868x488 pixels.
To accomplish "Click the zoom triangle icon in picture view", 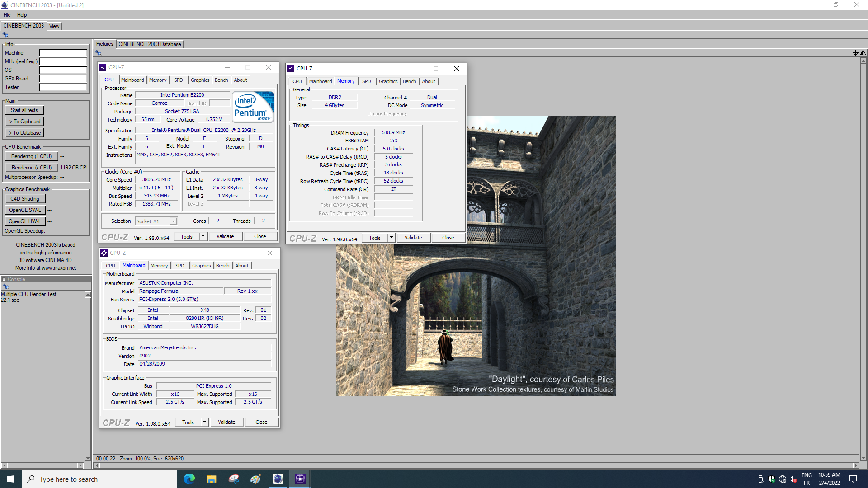I will [x=863, y=53].
